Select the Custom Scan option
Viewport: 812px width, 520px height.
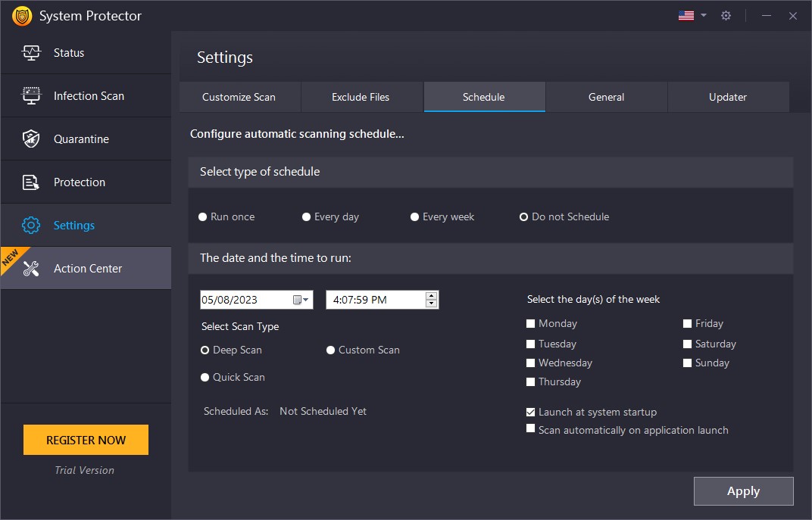tap(330, 350)
